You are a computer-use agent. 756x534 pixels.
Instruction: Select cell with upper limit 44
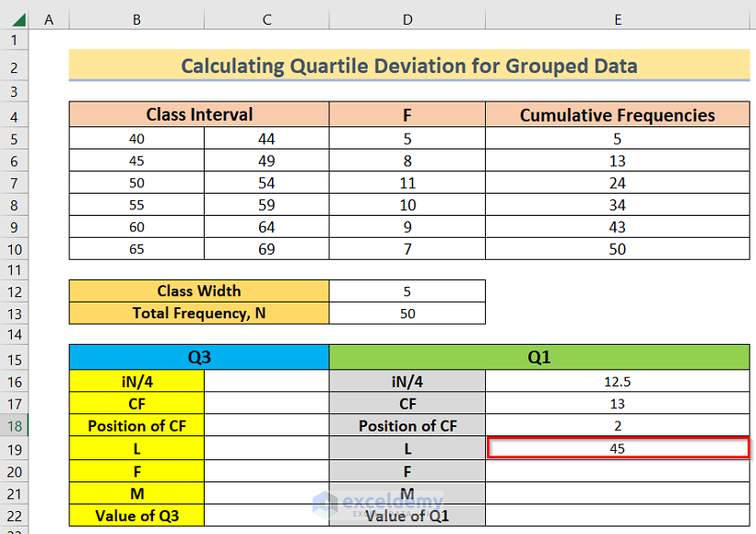(x=266, y=138)
